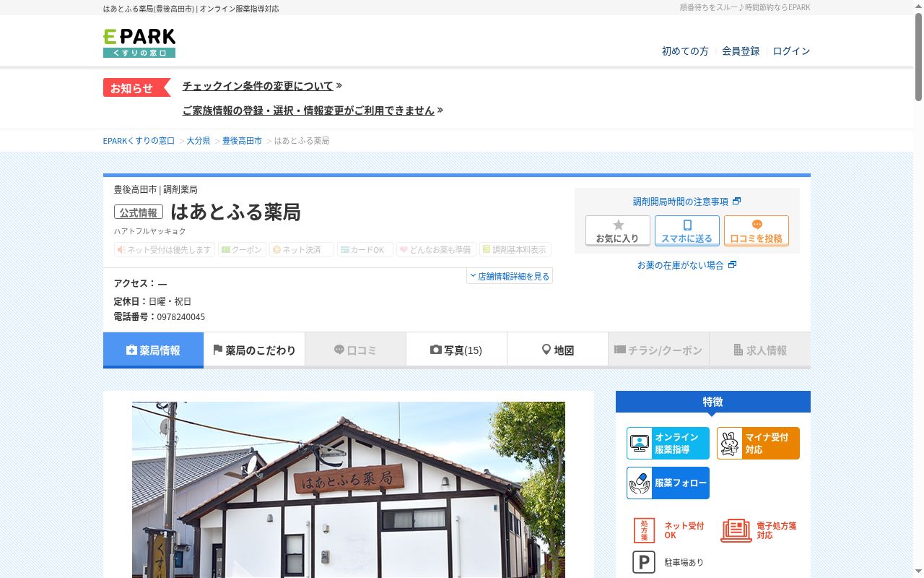
Task: Open 調剤開局時間の注意事項 link
Action: pyautogui.click(x=681, y=202)
